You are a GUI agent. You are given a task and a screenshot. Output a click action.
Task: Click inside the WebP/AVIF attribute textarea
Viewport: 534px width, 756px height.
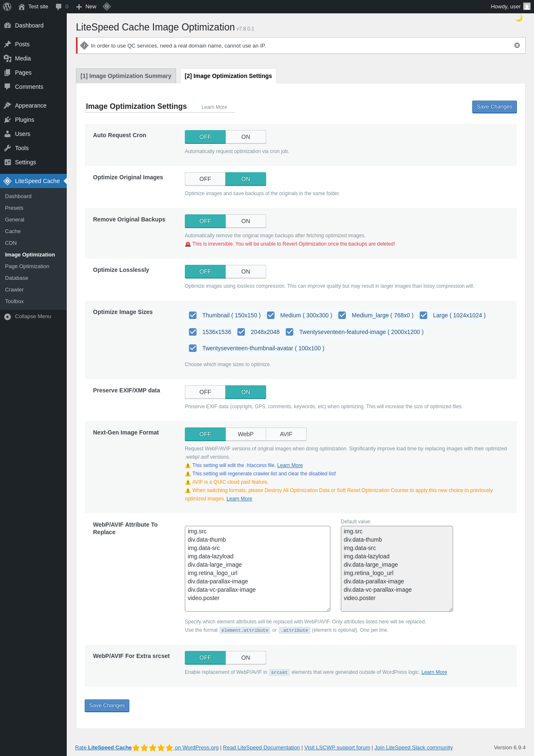point(257,569)
